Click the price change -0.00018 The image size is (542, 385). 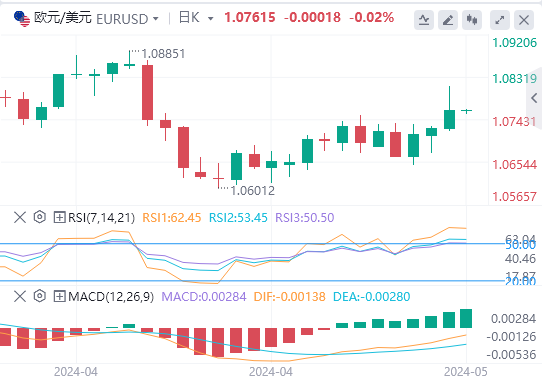(x=312, y=17)
